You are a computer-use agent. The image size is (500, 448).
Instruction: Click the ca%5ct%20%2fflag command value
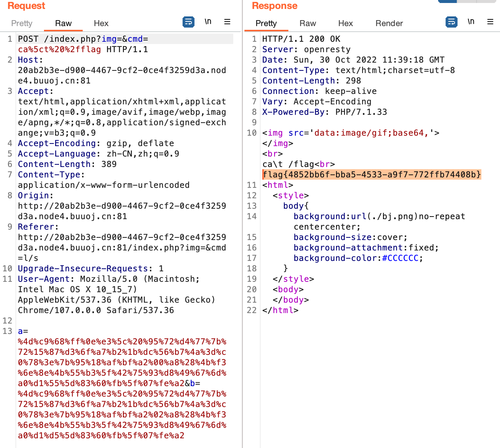[x=59, y=49]
